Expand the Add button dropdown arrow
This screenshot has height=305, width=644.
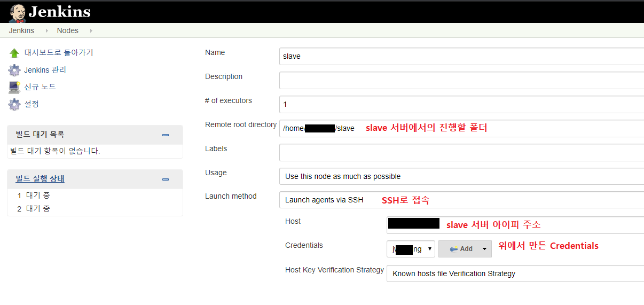485,249
